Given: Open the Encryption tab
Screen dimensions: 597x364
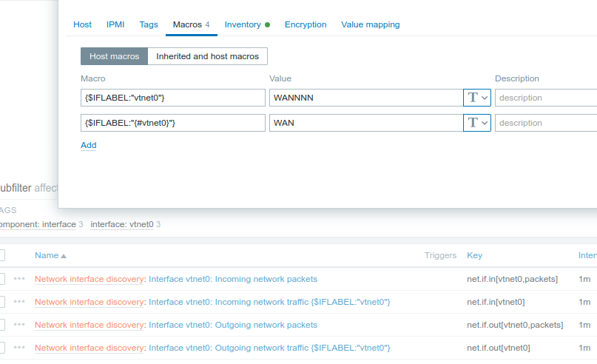Looking at the screenshot, I should [306, 24].
